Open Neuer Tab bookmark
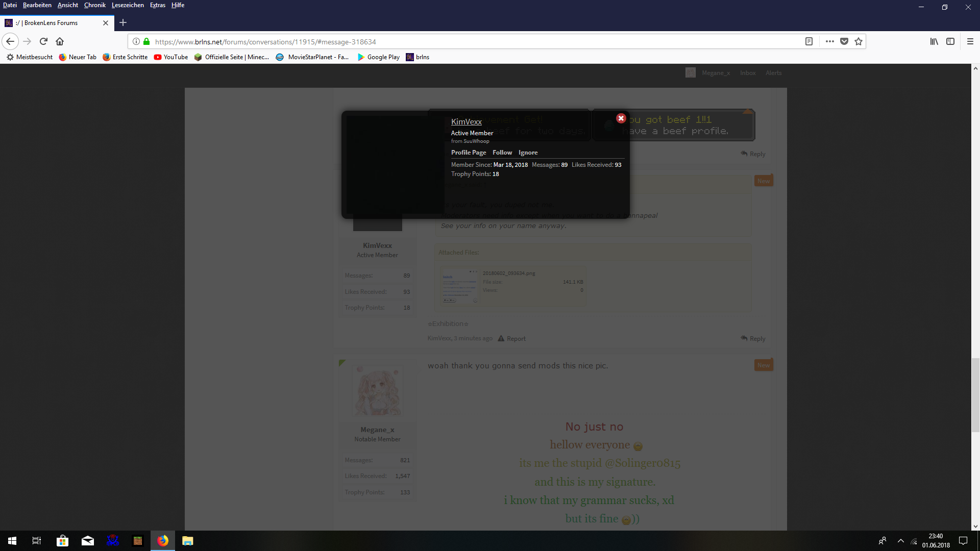 click(78, 57)
